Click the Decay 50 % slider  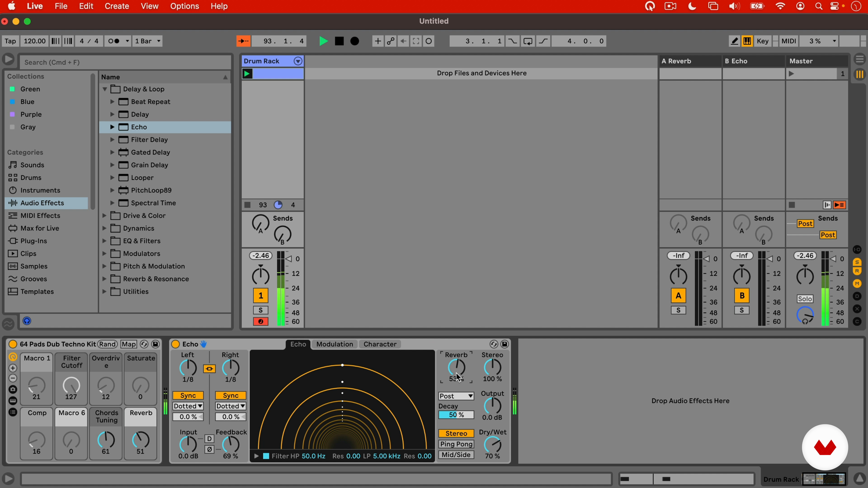[x=456, y=415]
